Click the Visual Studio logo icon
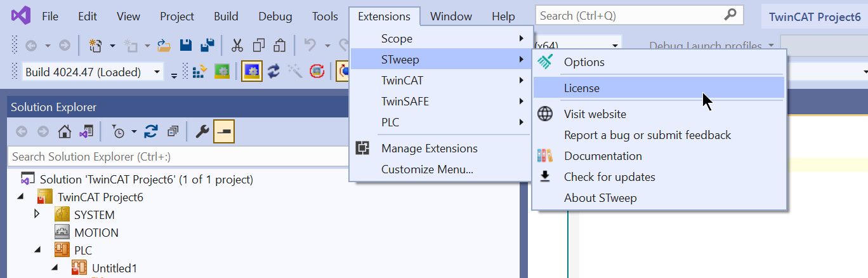This screenshot has width=868, height=278. pos(20,16)
